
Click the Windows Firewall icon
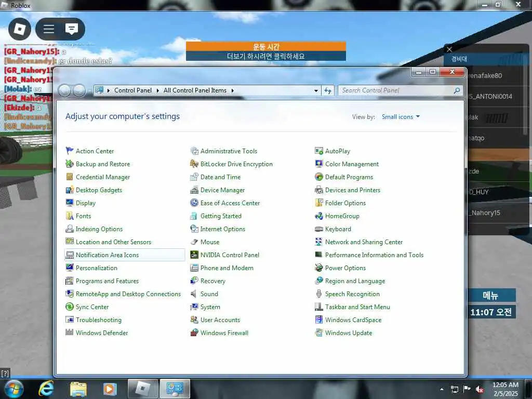coord(194,333)
